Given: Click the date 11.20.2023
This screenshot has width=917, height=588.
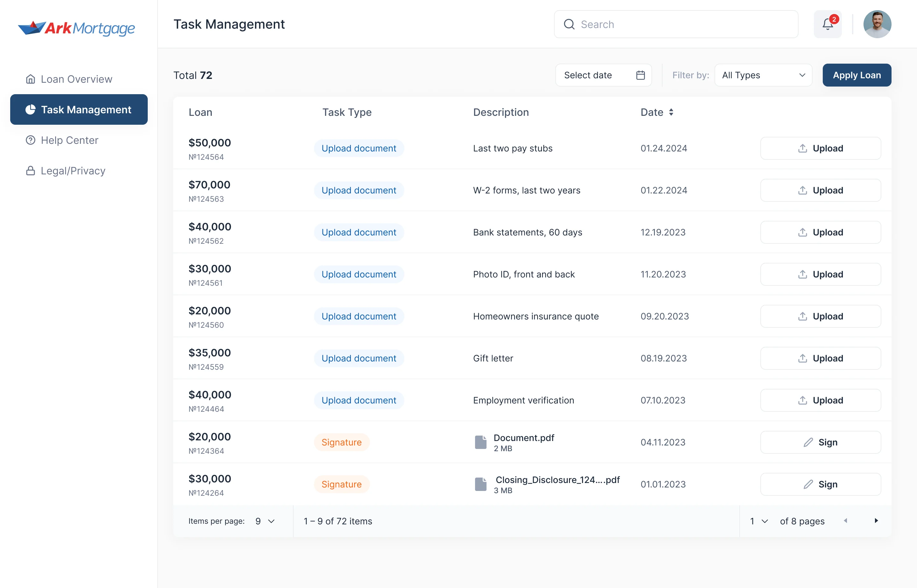Looking at the screenshot, I should 663,274.
